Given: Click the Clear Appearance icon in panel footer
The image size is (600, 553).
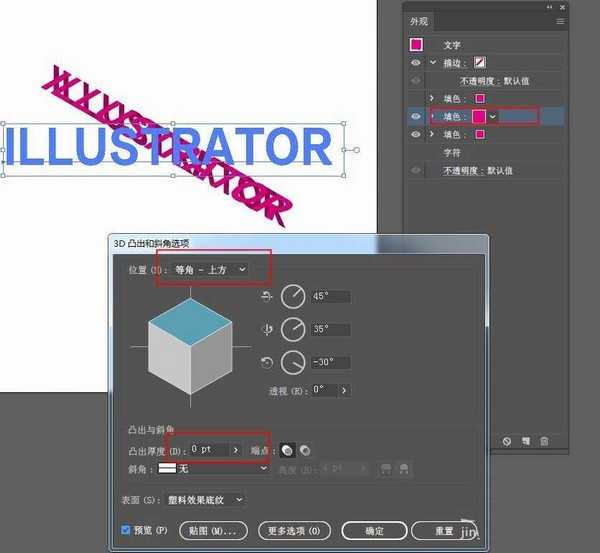Looking at the screenshot, I should 507,441.
